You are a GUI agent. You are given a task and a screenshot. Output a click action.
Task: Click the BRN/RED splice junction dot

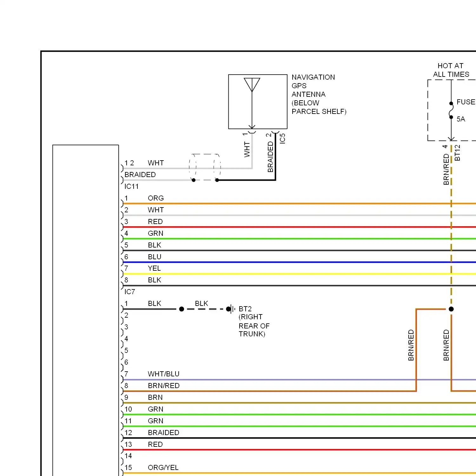click(x=451, y=309)
